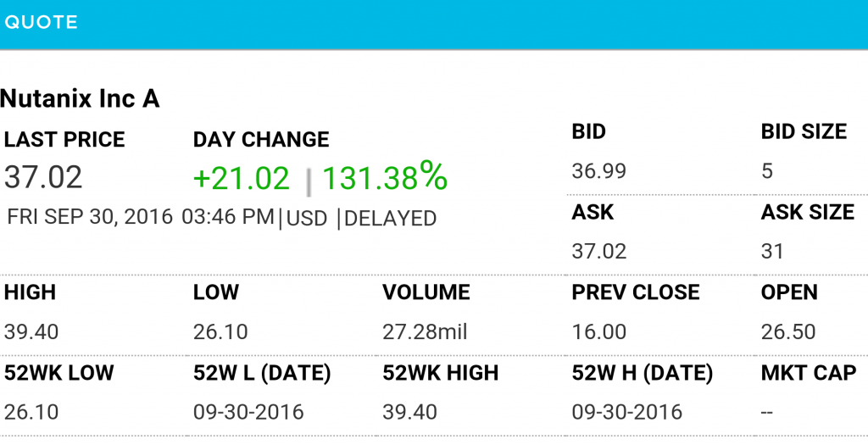This screenshot has height=445, width=868.
Task: Tap the DELAYED status label
Action: pyautogui.click(x=390, y=218)
